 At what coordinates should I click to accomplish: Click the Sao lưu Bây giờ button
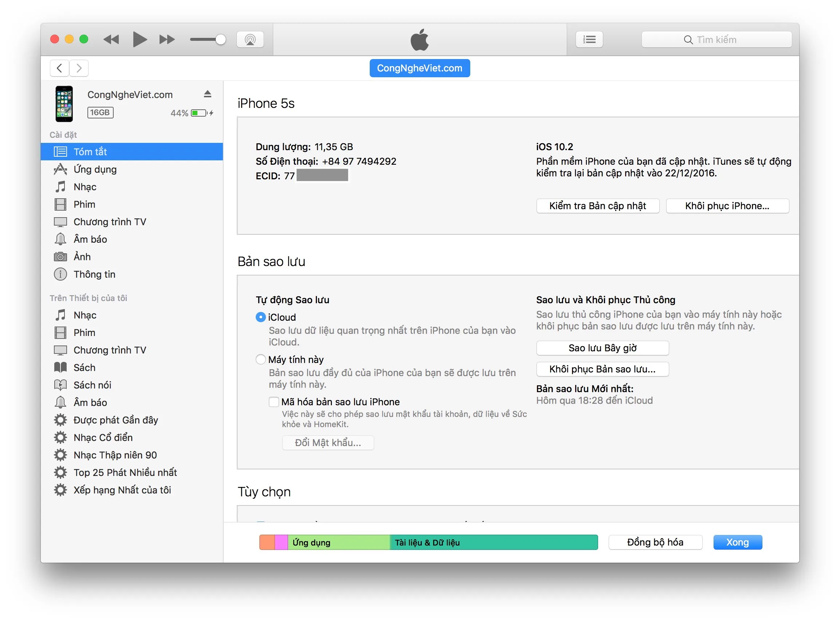point(602,348)
